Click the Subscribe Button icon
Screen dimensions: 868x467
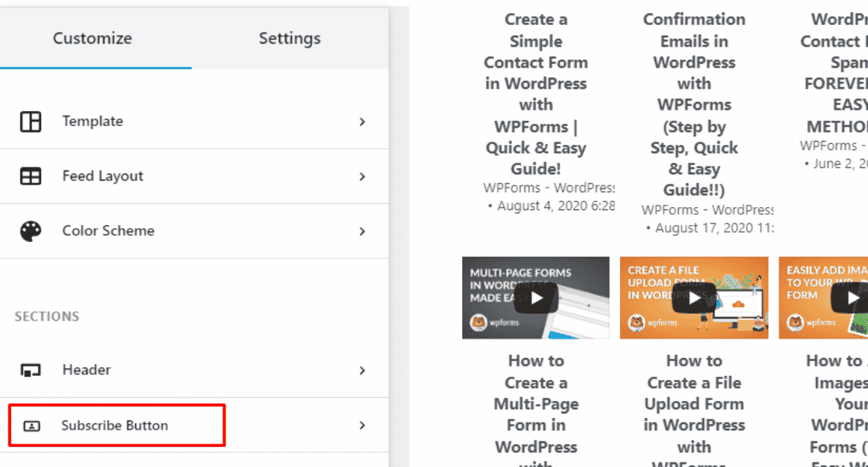[32, 426]
